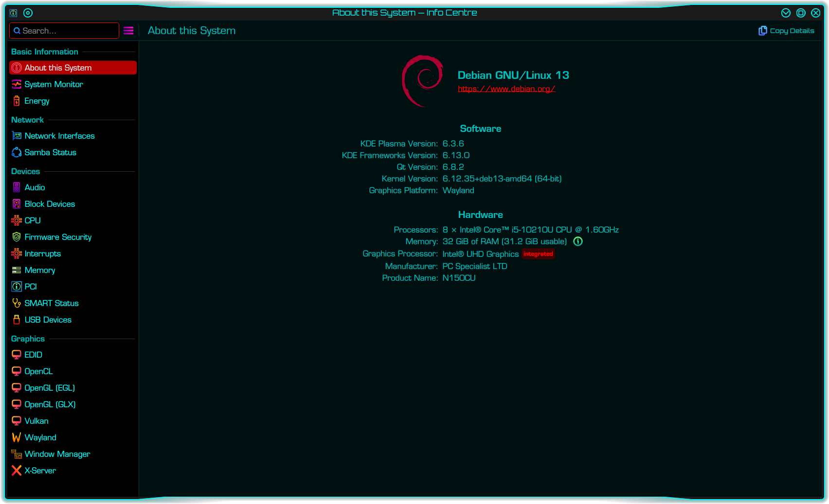Open the Wayland W icon

click(17, 437)
